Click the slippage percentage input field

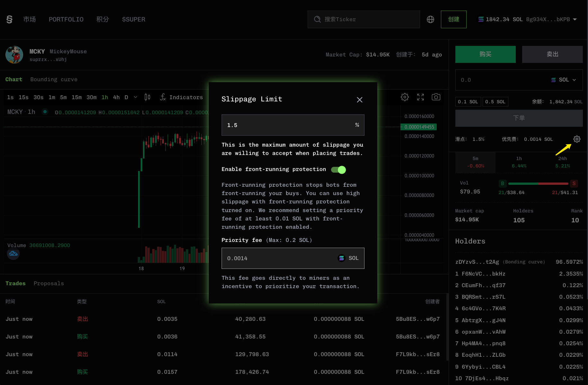click(x=287, y=125)
